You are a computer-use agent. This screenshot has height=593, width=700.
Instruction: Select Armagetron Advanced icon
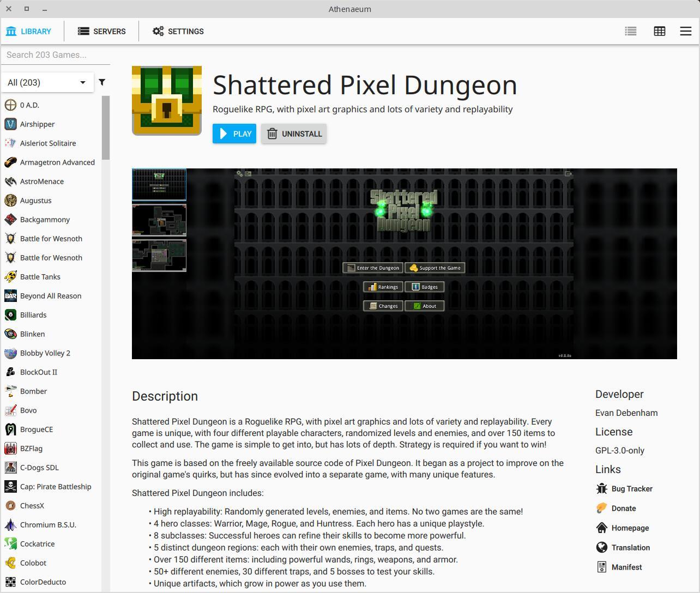click(10, 162)
